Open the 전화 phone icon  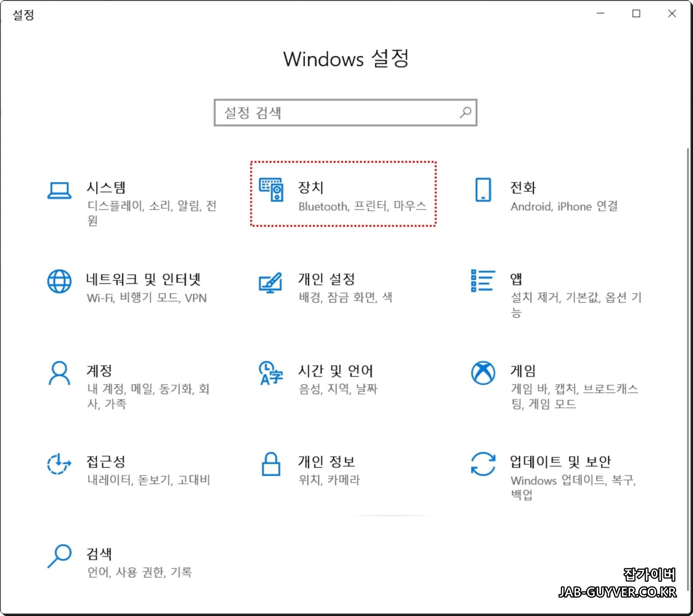pyautogui.click(x=483, y=190)
